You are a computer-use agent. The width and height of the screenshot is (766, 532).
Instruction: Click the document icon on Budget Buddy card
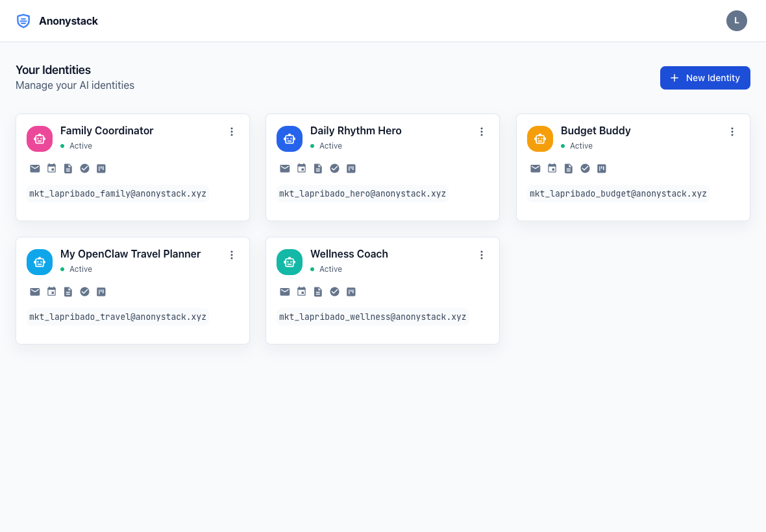pyautogui.click(x=569, y=169)
